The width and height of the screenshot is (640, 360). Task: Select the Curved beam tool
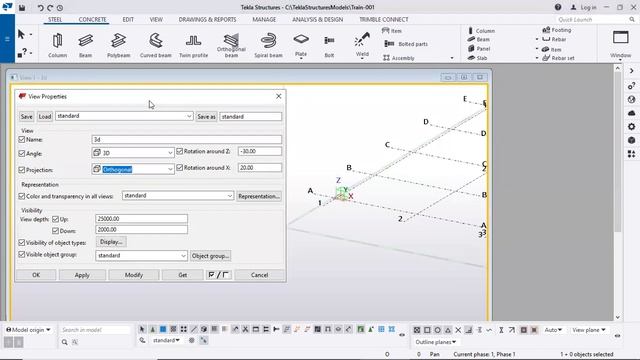pyautogui.click(x=156, y=45)
